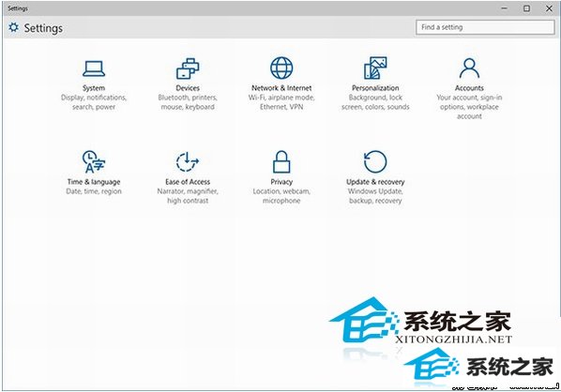Click the Privacy label text
The height and width of the screenshot is (392, 561).
[x=281, y=182]
